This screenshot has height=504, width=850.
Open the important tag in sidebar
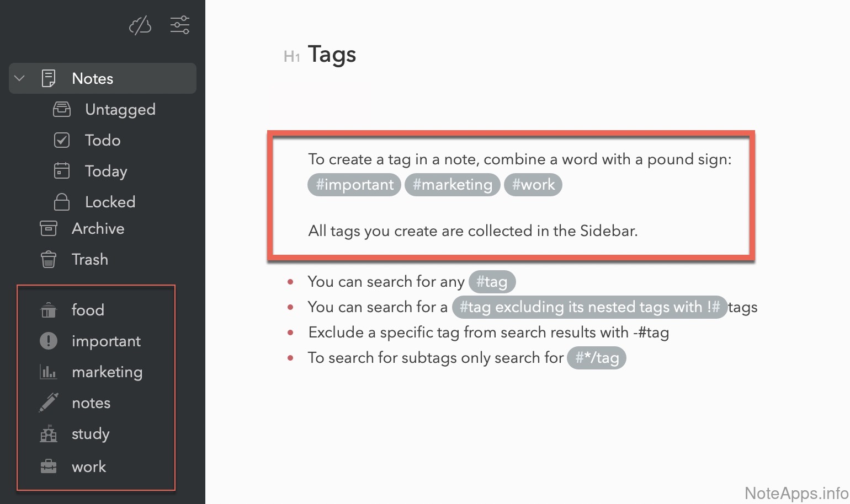pyautogui.click(x=106, y=341)
